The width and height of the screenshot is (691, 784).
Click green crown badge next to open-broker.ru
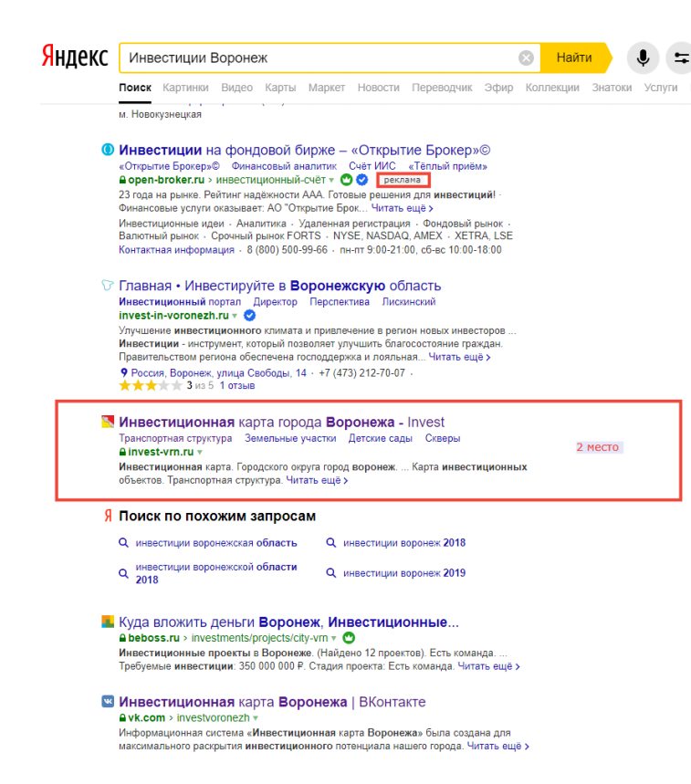[x=347, y=180]
